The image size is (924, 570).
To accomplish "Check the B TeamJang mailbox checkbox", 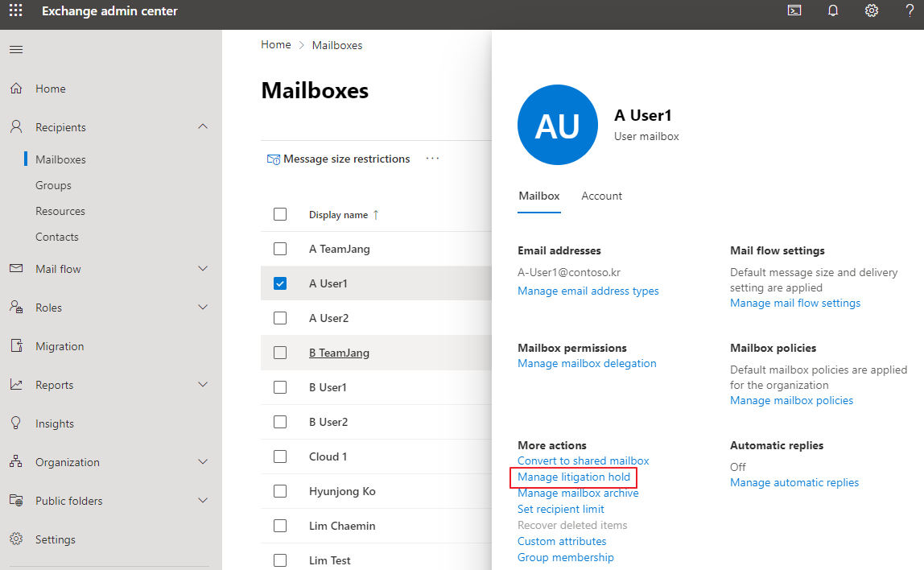I will click(280, 353).
